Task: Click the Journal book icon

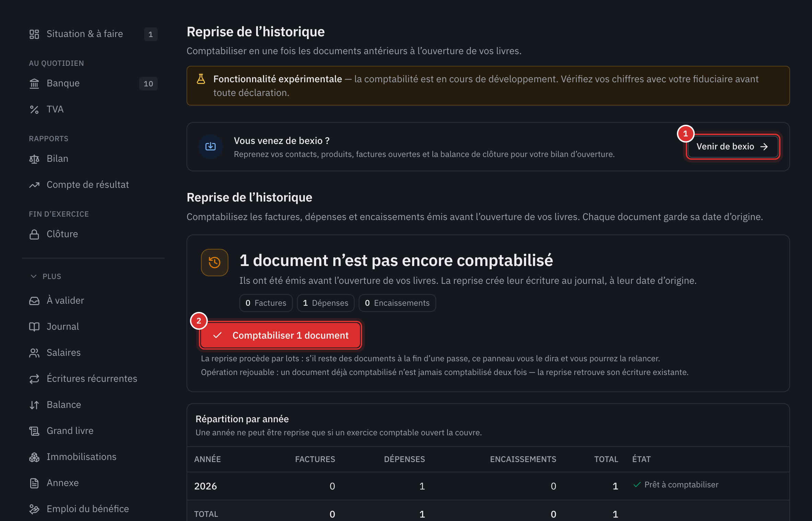Action: (34, 327)
